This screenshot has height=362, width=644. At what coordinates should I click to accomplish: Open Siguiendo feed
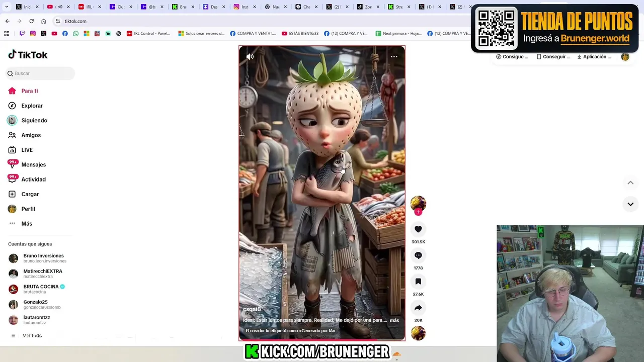click(28, 120)
